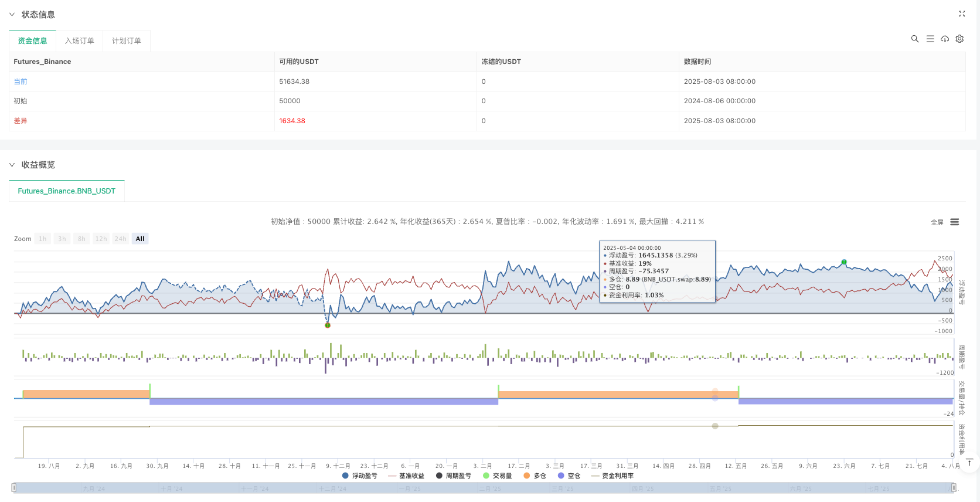Open the column list menu icon

[930, 39]
